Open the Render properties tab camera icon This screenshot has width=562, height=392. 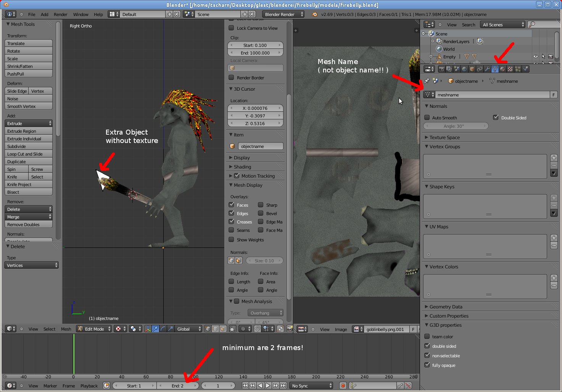click(x=441, y=69)
